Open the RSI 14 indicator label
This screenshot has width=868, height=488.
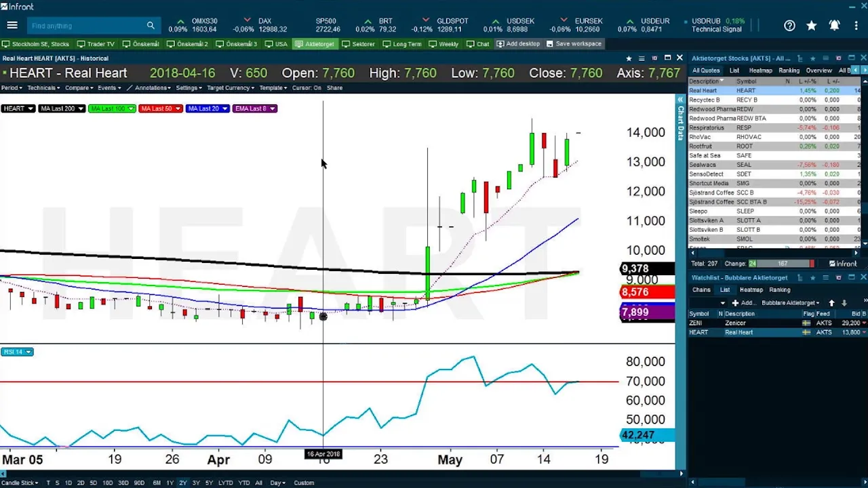[x=17, y=352]
